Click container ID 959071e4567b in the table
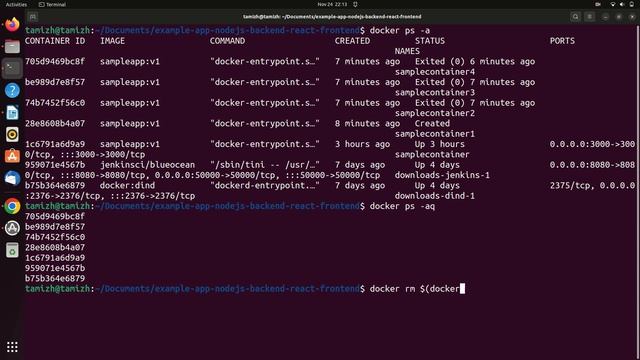Screen dimensions: 640x360 55,165
